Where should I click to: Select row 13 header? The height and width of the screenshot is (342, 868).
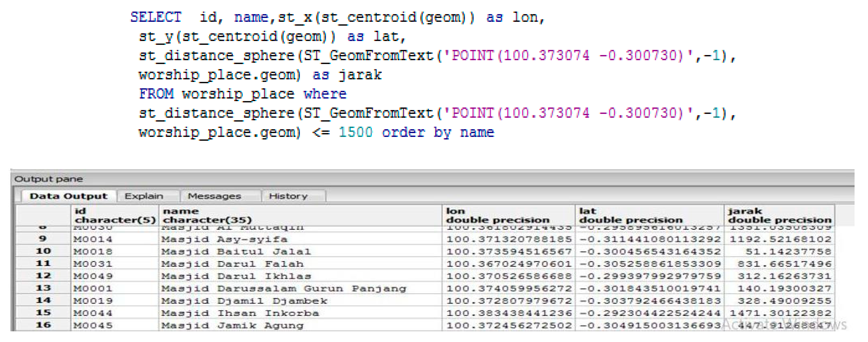tap(43, 289)
